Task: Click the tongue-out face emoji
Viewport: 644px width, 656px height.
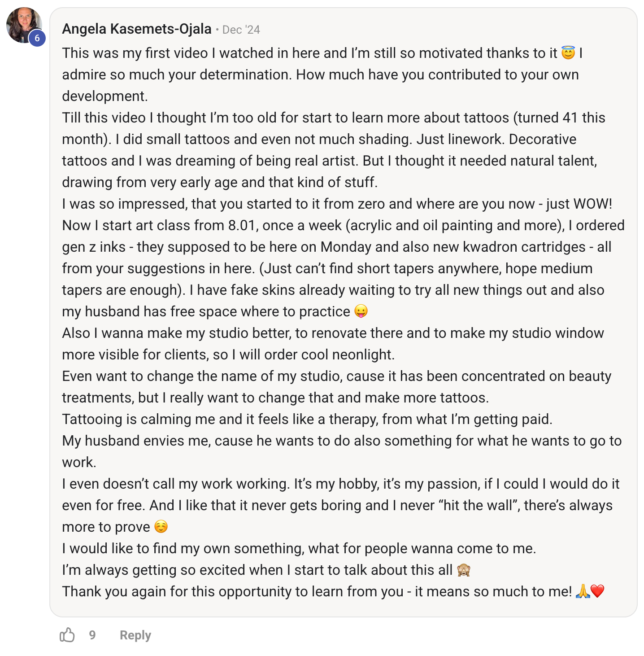Action: 361,311
